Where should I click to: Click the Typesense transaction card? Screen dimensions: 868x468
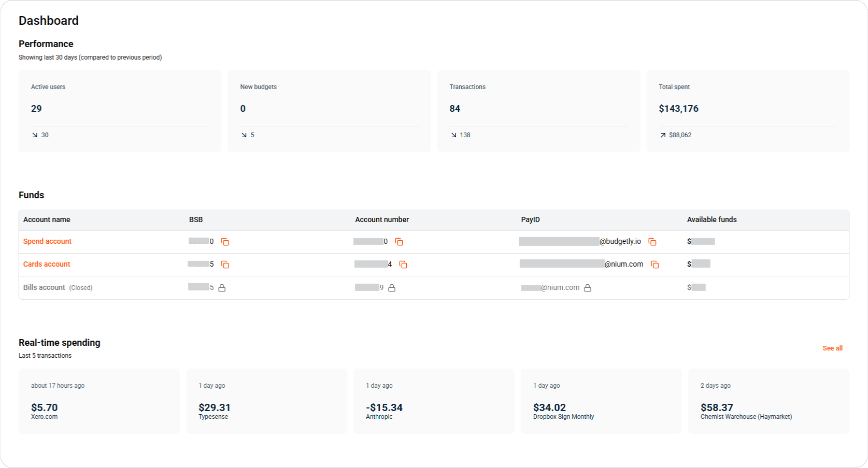tap(266, 401)
